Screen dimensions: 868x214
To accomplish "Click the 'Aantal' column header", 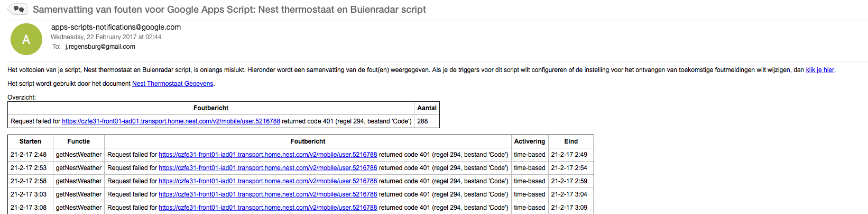I will pos(427,108).
